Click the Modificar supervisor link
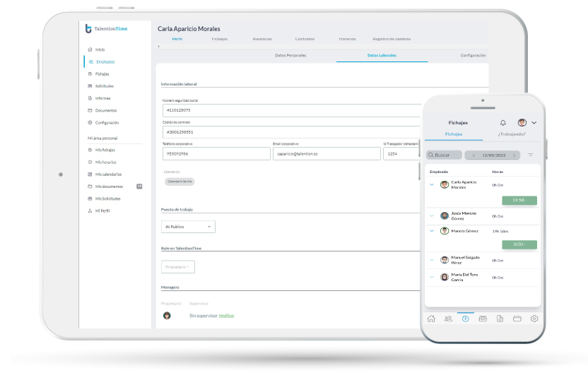 [x=226, y=315]
